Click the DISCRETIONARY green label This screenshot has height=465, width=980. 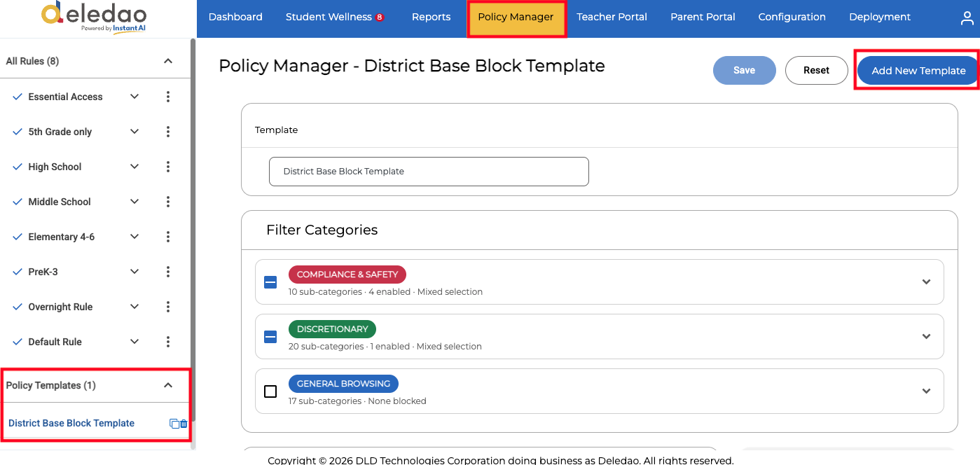(332, 329)
